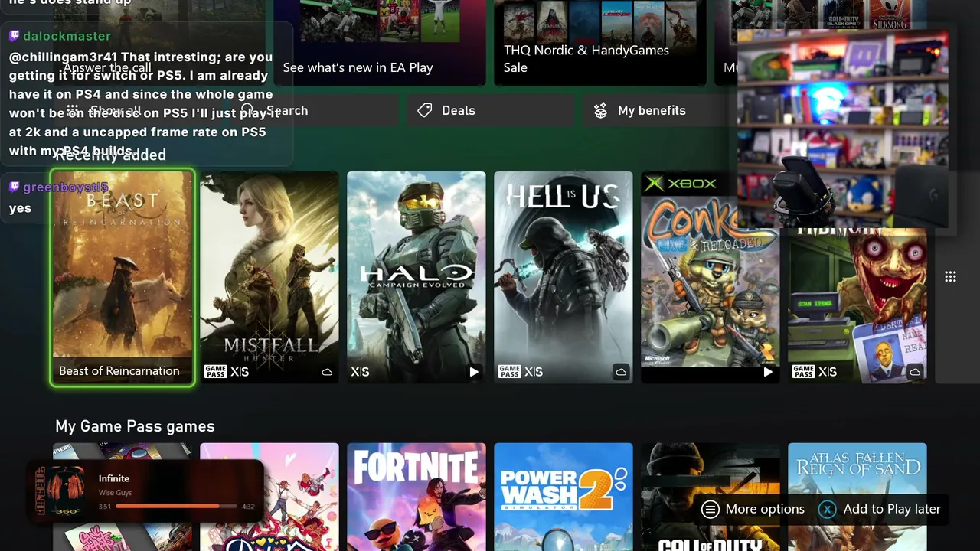
Task: Click the X|S badge on Halo tile
Action: [360, 372]
